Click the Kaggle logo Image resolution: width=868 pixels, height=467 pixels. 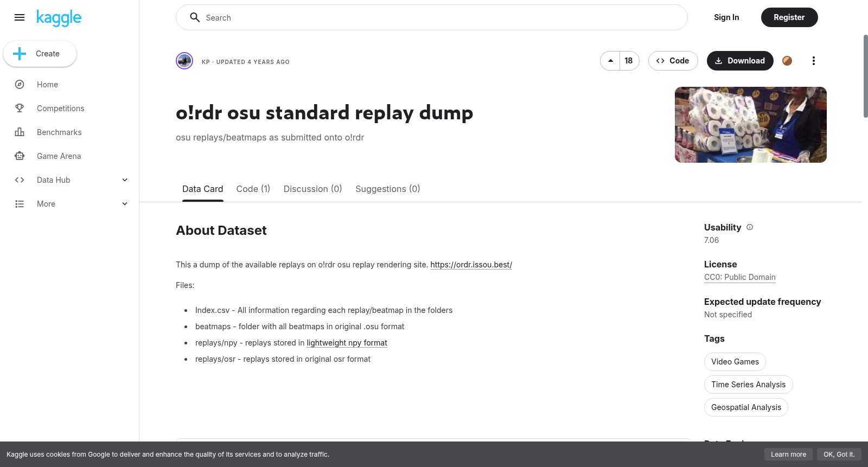click(x=59, y=18)
